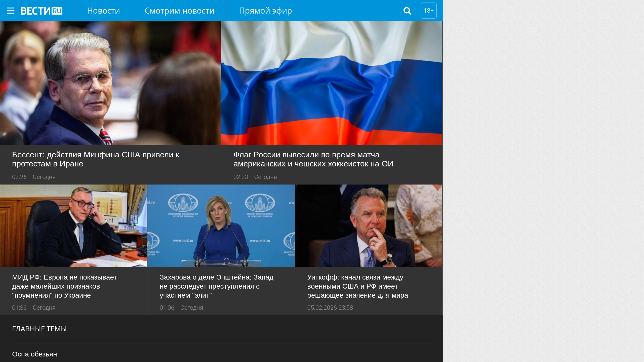644x362 pixels.
Task: Click the search magnifier icon
Action: click(x=407, y=11)
